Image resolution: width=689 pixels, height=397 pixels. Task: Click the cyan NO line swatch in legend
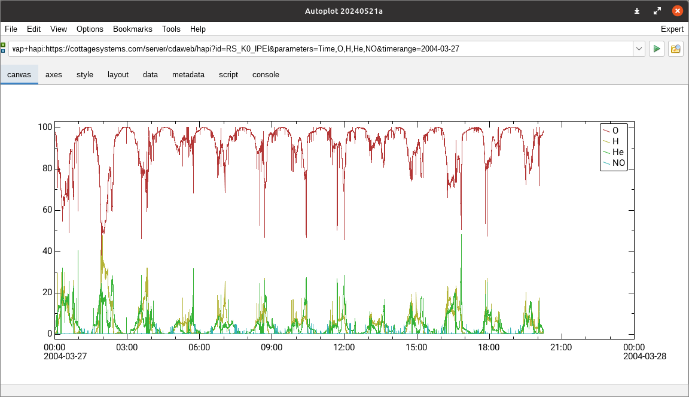coord(606,163)
